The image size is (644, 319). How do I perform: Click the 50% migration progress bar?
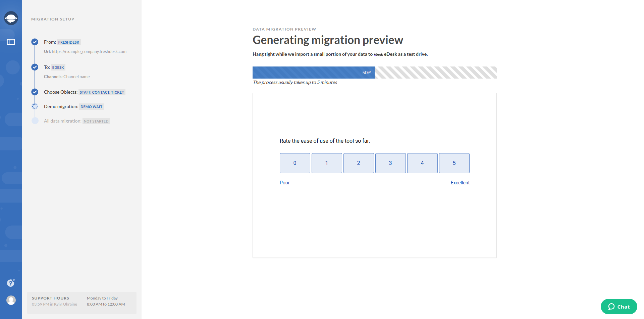click(x=374, y=73)
